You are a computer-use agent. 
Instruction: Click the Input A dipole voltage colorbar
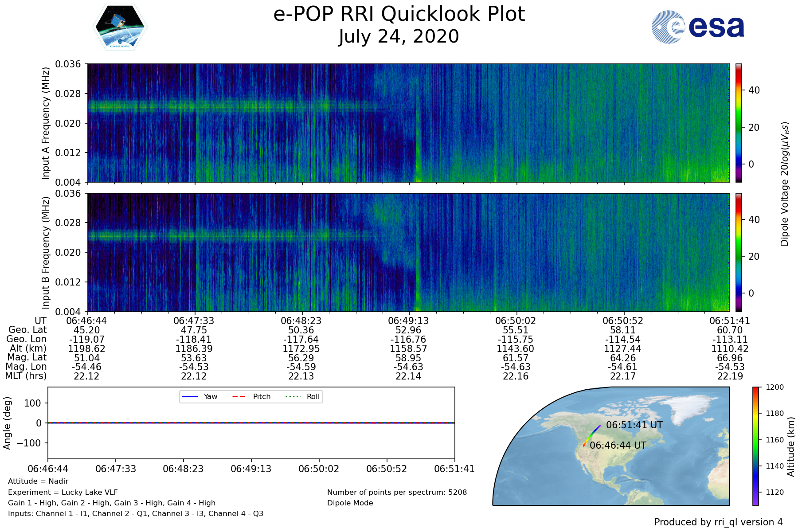pos(739,123)
